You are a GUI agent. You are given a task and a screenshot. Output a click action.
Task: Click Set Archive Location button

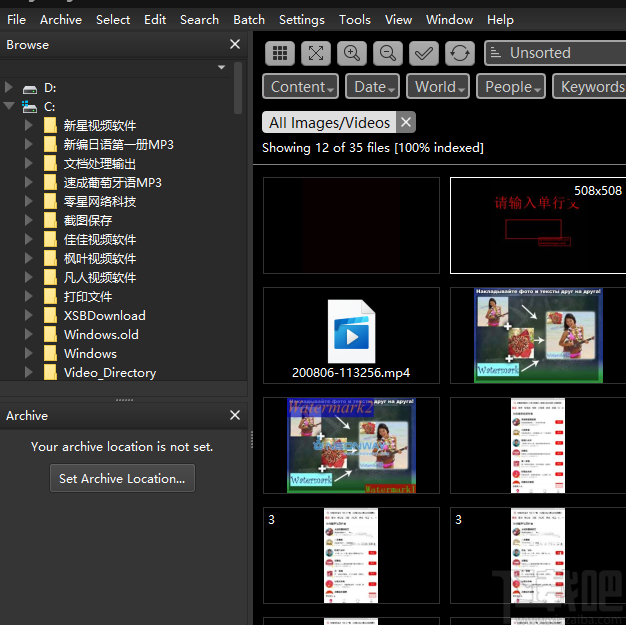(122, 478)
